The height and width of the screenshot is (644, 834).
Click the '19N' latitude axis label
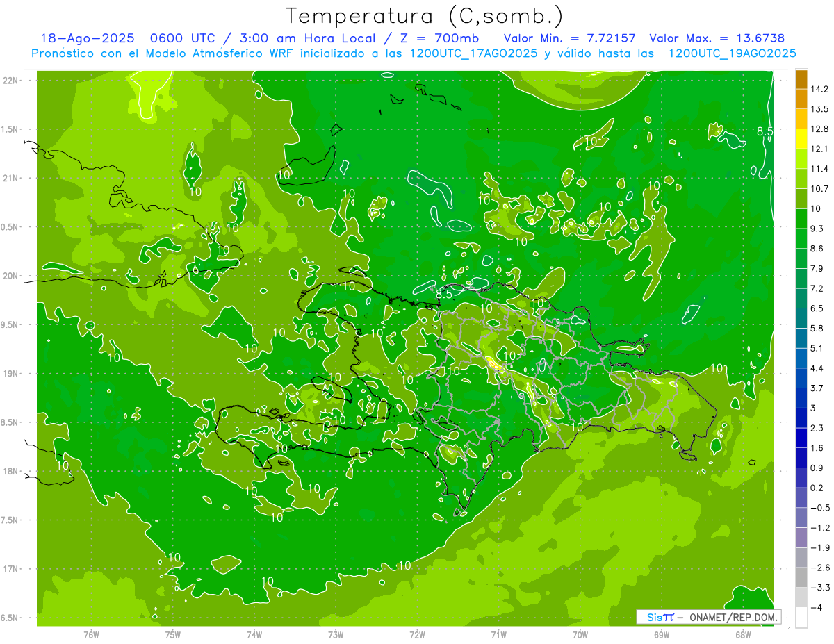coord(11,374)
